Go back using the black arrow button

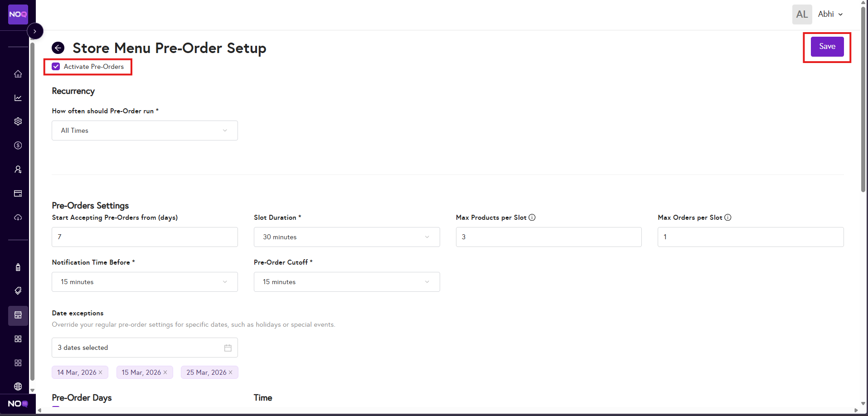pyautogui.click(x=58, y=48)
